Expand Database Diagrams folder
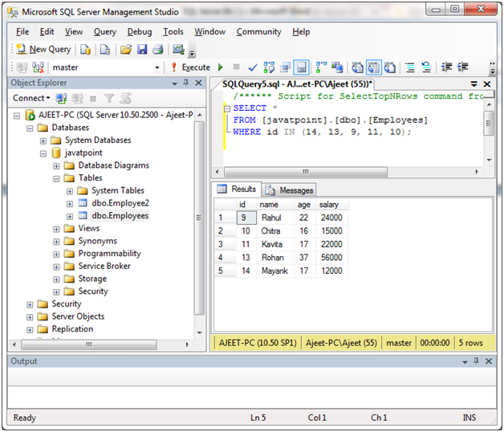The image size is (504, 432). coord(56,166)
